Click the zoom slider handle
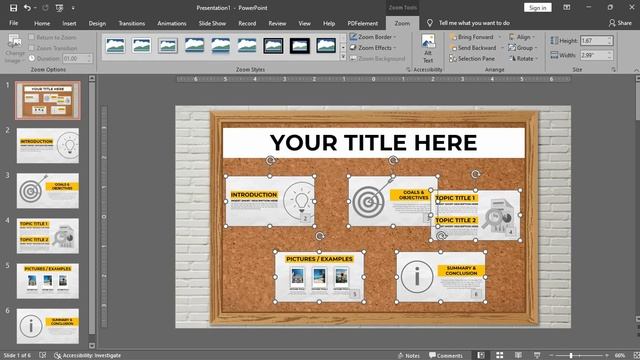The width and height of the screenshot is (640, 360). [x=571, y=356]
